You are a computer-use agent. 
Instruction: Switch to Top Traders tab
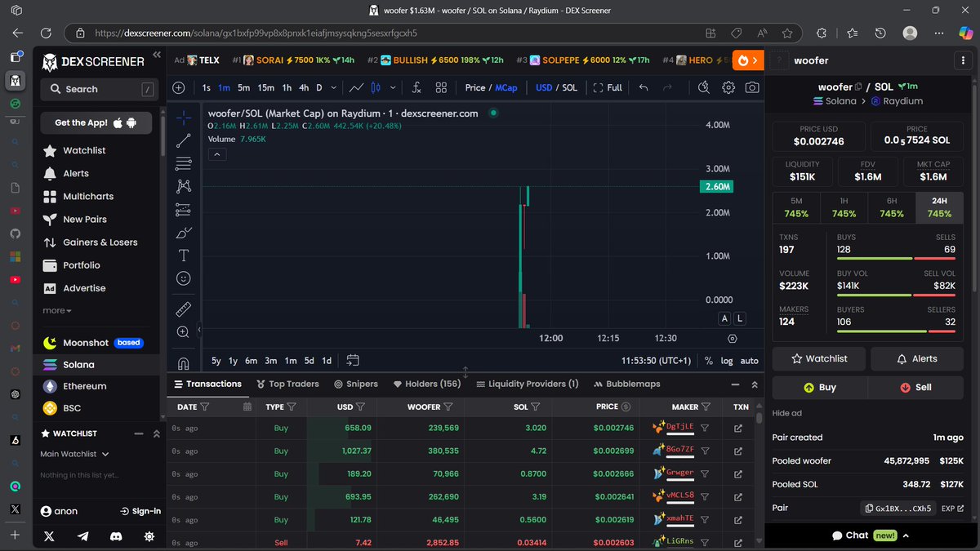click(x=287, y=384)
